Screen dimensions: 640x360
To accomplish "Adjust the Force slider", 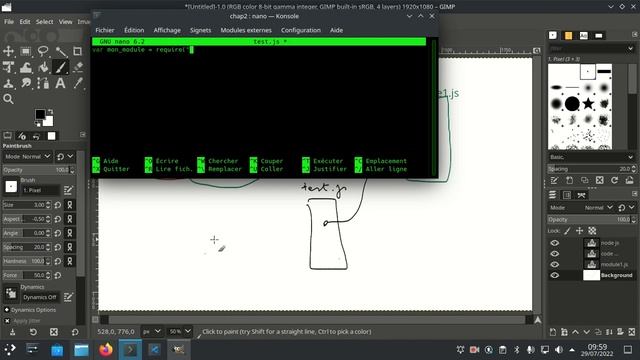I will click(x=27, y=275).
